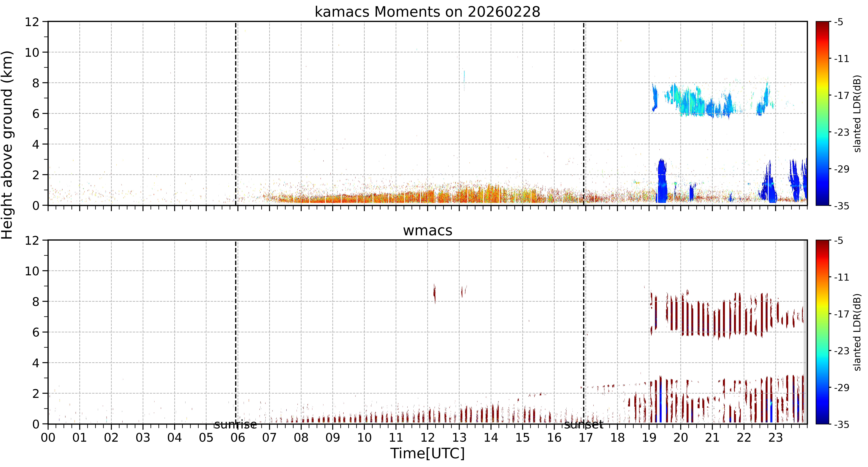
Task: Click the 'sunrise' label on the time axis
Action: pos(235,425)
